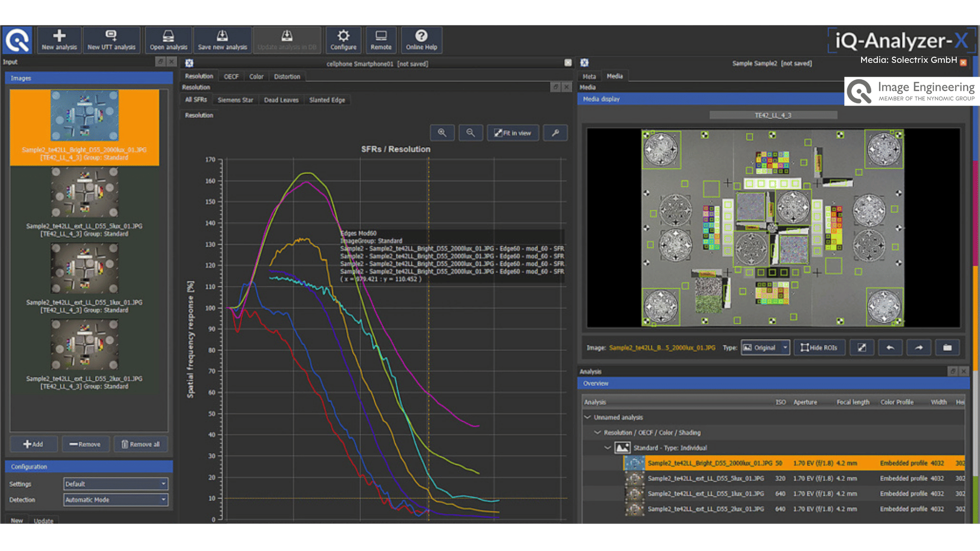Select Bright_D55_2000lux row in analysis table
Viewport: 980px width, 551px height.
click(x=794, y=463)
